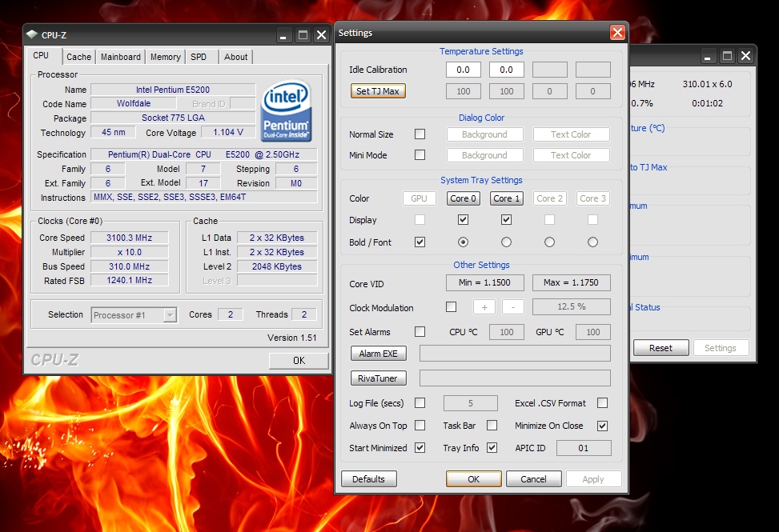This screenshot has height=532, width=779.
Task: Pick the Normal Size Background color
Action: (x=485, y=134)
